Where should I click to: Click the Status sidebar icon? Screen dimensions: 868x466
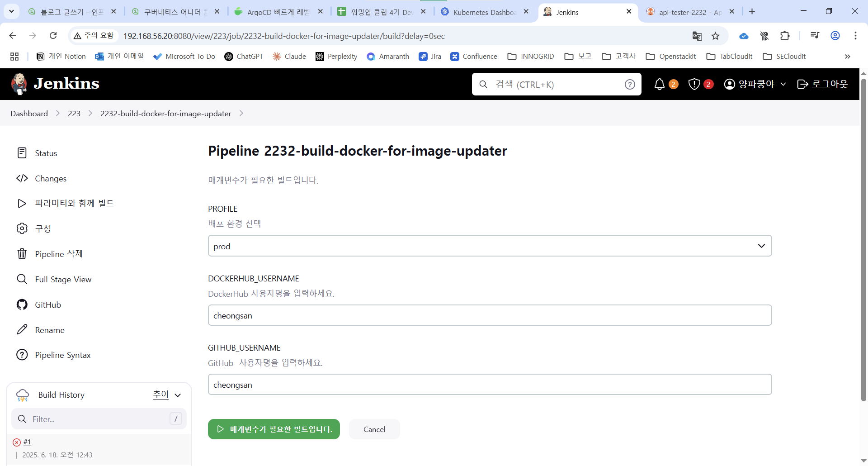point(22,153)
